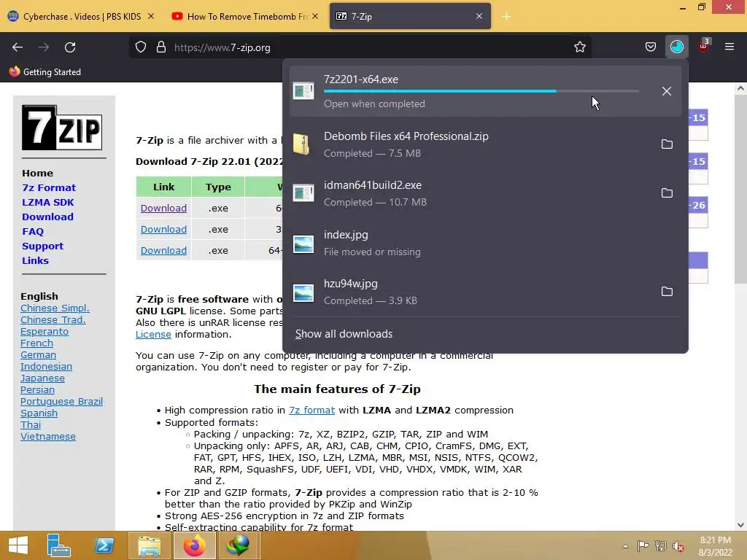Cancel the 7z2201-x64.exe download
This screenshot has height=560, width=747.
[x=667, y=91]
